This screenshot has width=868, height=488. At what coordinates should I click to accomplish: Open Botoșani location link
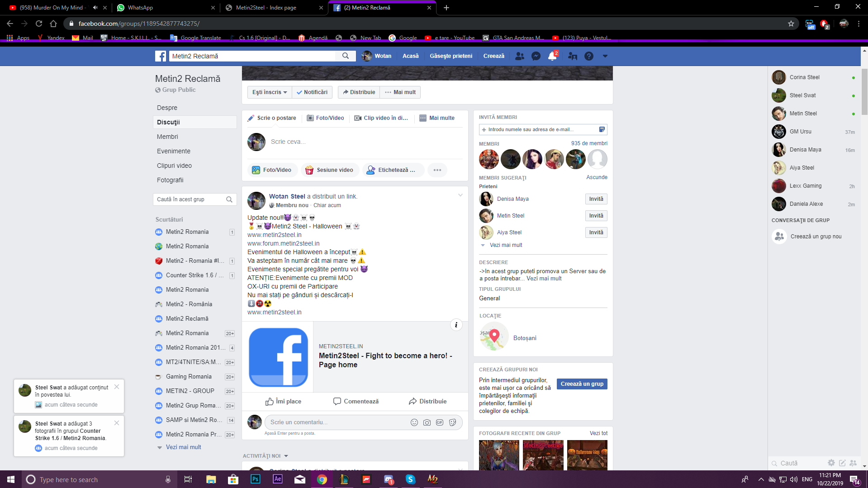click(525, 338)
